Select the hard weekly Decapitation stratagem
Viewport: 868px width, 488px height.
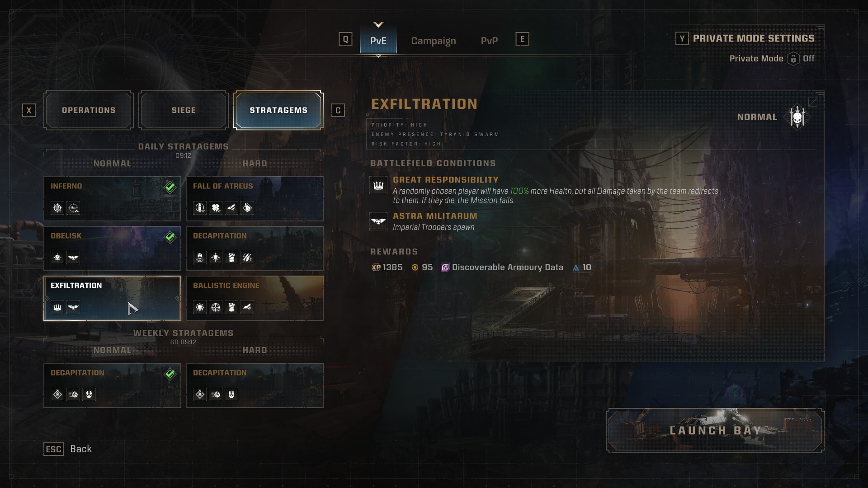255,385
